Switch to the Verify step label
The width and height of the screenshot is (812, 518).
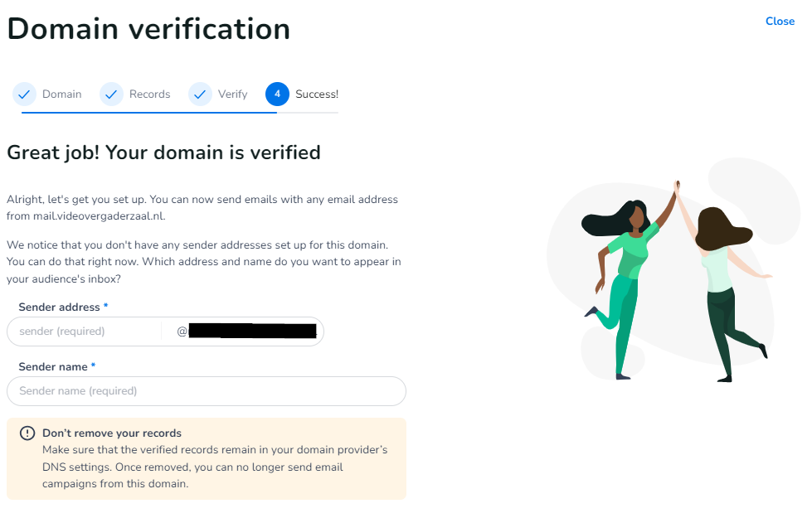click(233, 94)
